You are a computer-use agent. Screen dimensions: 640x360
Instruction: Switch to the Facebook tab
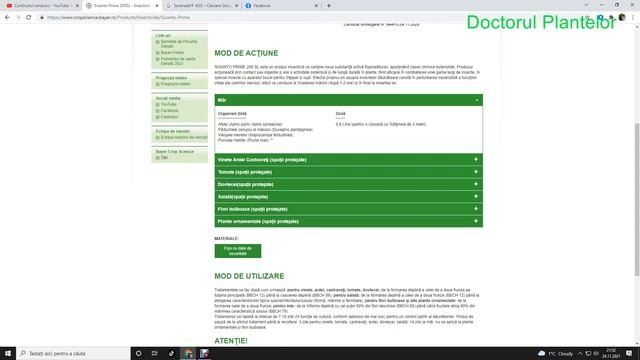coord(281,6)
